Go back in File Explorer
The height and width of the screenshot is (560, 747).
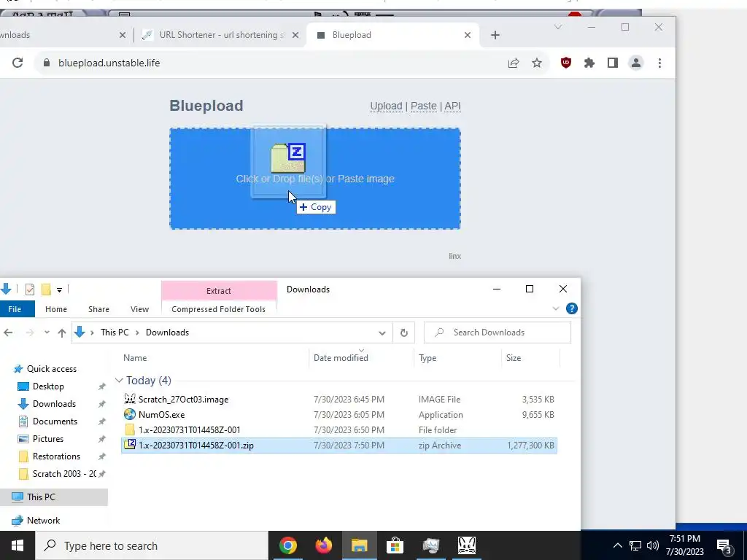pos(8,332)
